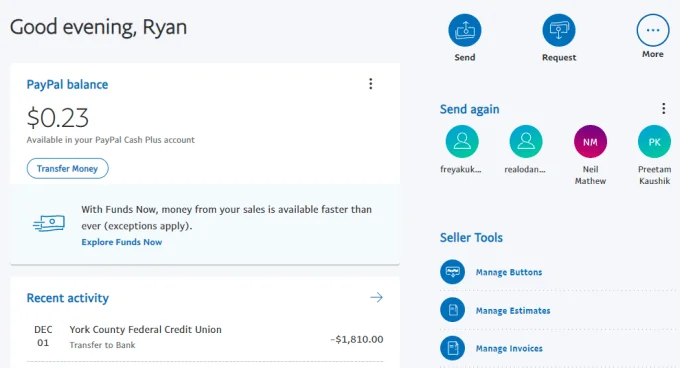
Task: Open the Send again three-dot menu
Action: tap(664, 108)
